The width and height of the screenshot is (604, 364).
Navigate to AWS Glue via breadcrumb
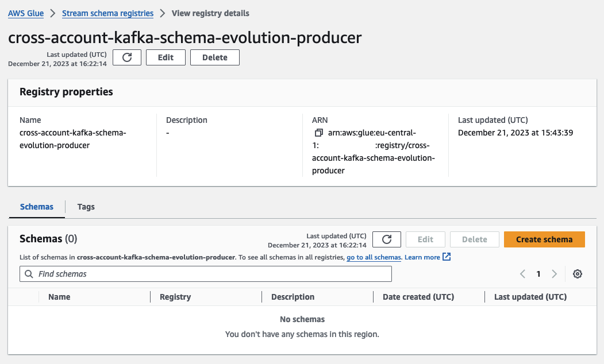click(25, 13)
